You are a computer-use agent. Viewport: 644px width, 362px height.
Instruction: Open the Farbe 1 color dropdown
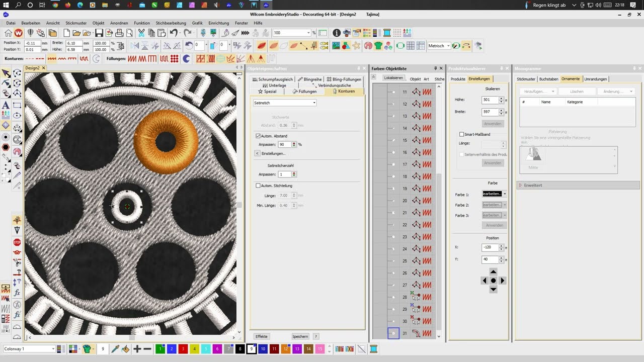click(505, 194)
